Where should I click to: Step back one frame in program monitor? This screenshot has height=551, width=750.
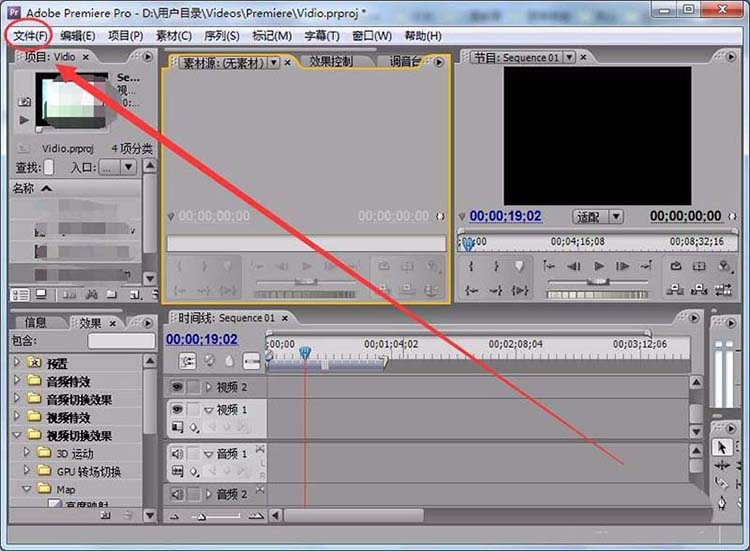pos(574,266)
